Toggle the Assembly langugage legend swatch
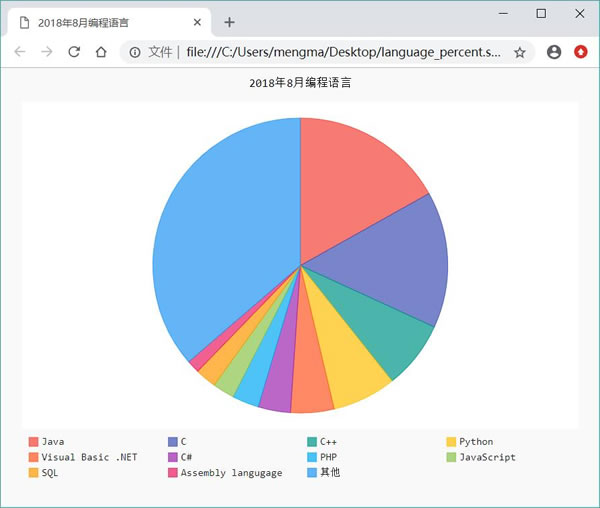 point(173,473)
